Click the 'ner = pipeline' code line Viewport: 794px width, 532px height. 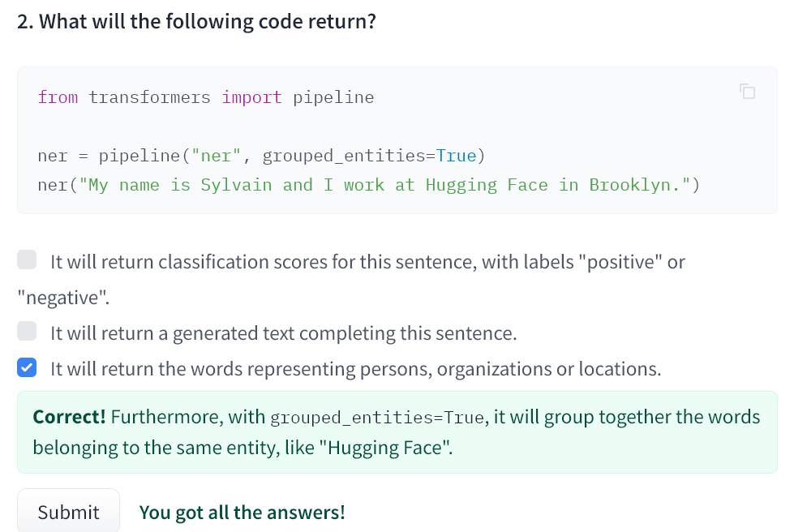260,156
